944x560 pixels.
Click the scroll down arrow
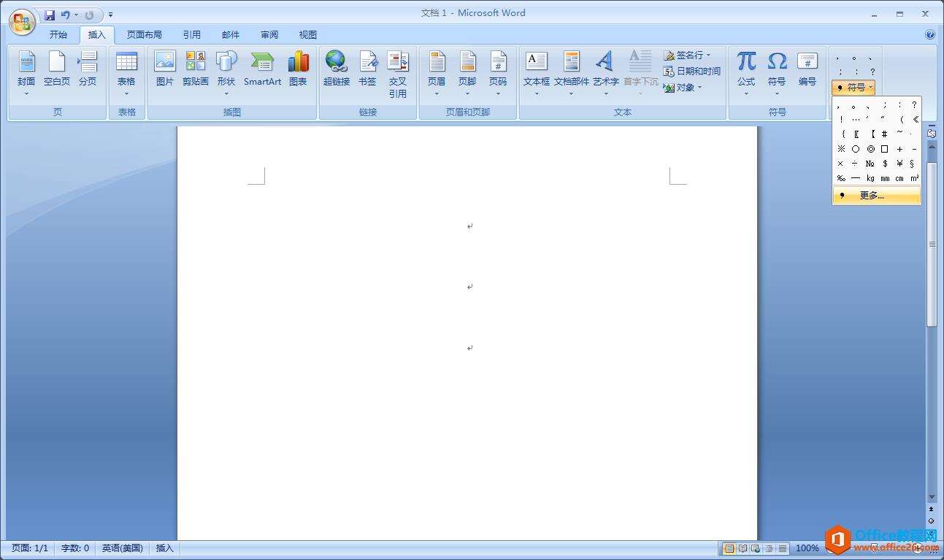932,496
